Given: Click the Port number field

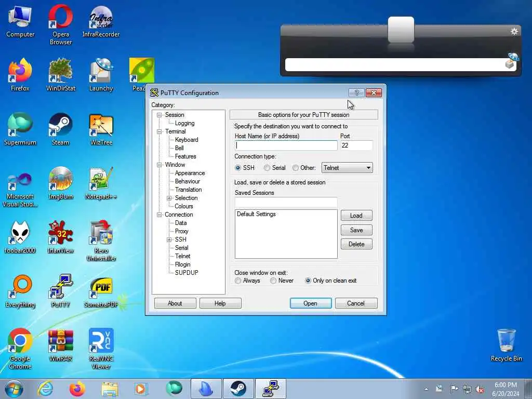Looking at the screenshot, I should pyautogui.click(x=356, y=145).
